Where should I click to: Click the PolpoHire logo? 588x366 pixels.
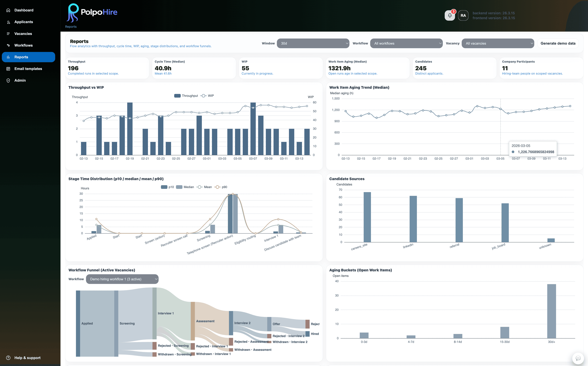click(91, 12)
